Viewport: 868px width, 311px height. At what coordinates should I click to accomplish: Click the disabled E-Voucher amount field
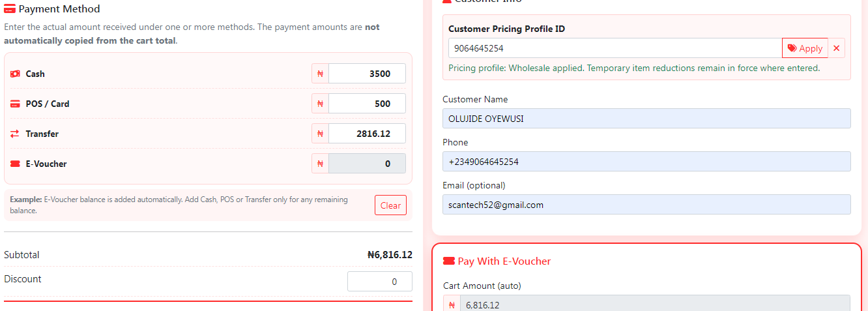point(367,164)
